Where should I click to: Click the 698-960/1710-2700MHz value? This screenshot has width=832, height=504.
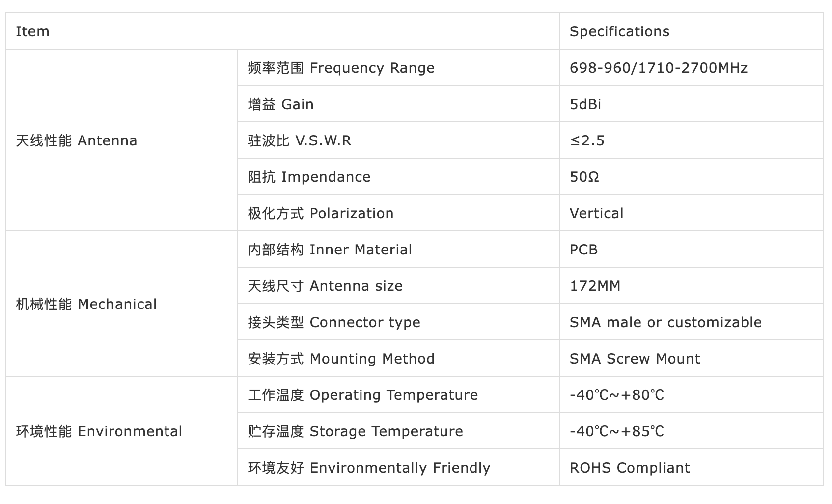658,68
